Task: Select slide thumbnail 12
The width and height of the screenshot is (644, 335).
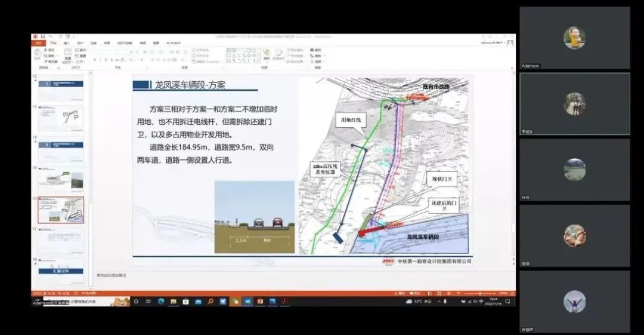Action: pos(61,88)
